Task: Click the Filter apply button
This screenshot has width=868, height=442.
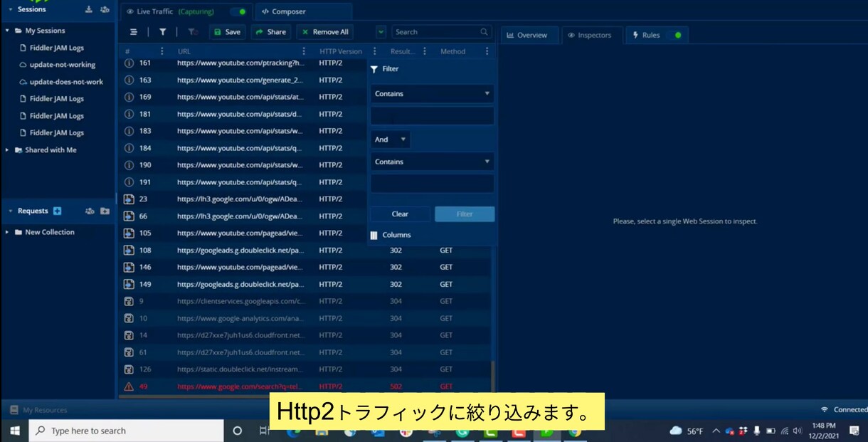Action: click(x=465, y=214)
